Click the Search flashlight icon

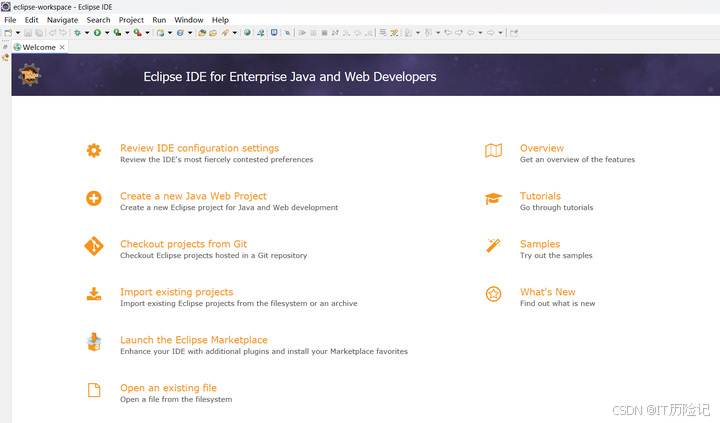225,33
